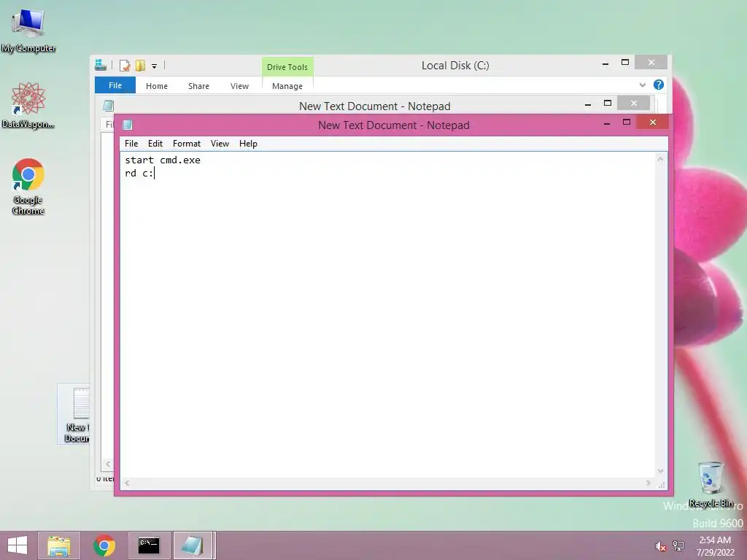Open the Notepad Help menu
Viewport: 747px width, 560px height.
coord(248,144)
